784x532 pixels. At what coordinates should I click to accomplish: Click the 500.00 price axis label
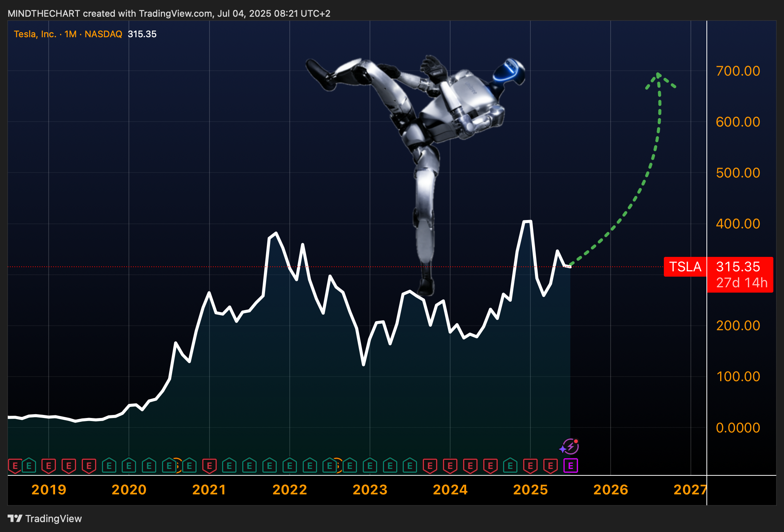pos(738,173)
